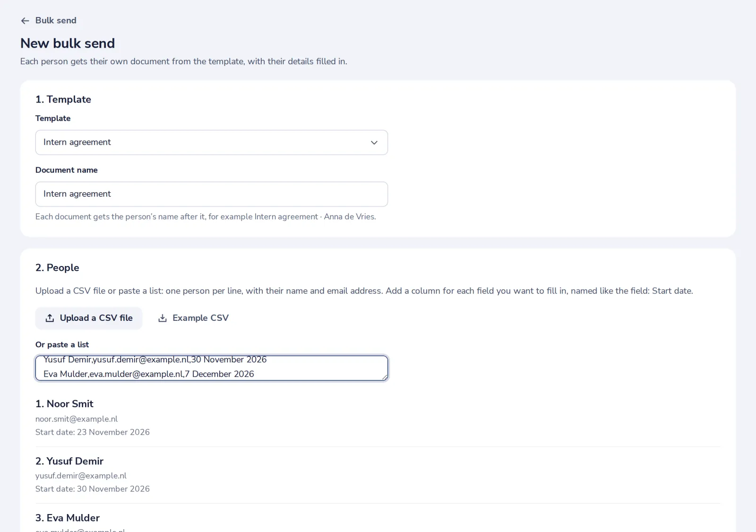Select the 3. Eva Mulder entry
Viewport: 756px width, 532px height.
68,518
